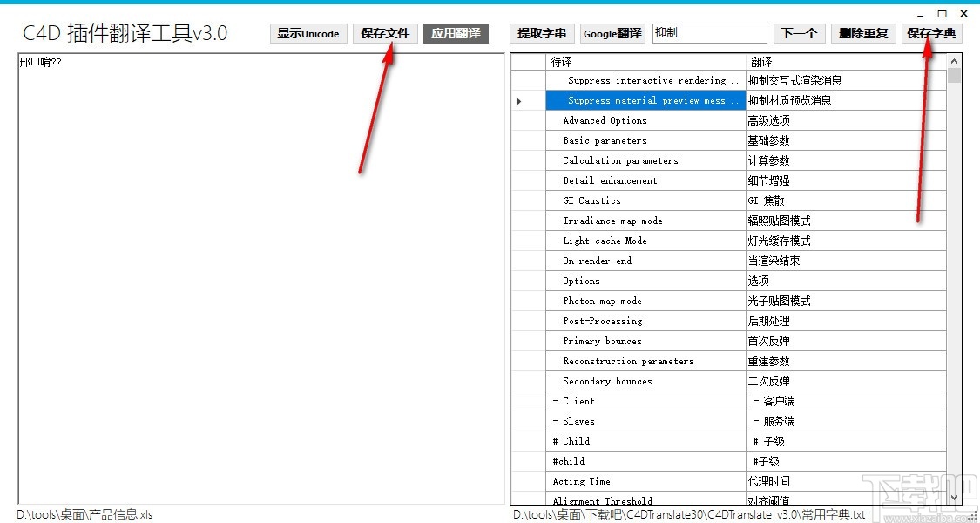Select translation cell 灯光缓存模式

tap(846, 241)
